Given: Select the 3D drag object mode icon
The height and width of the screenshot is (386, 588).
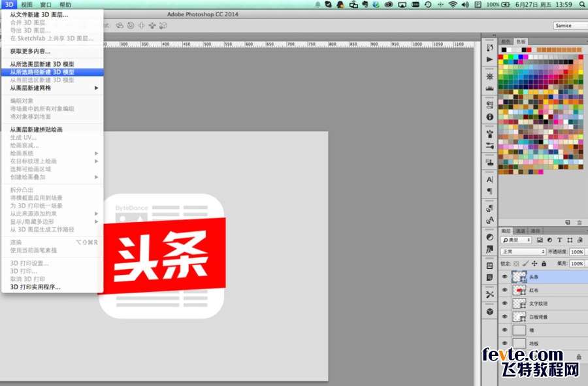Looking at the screenshot, I should coord(141,25).
